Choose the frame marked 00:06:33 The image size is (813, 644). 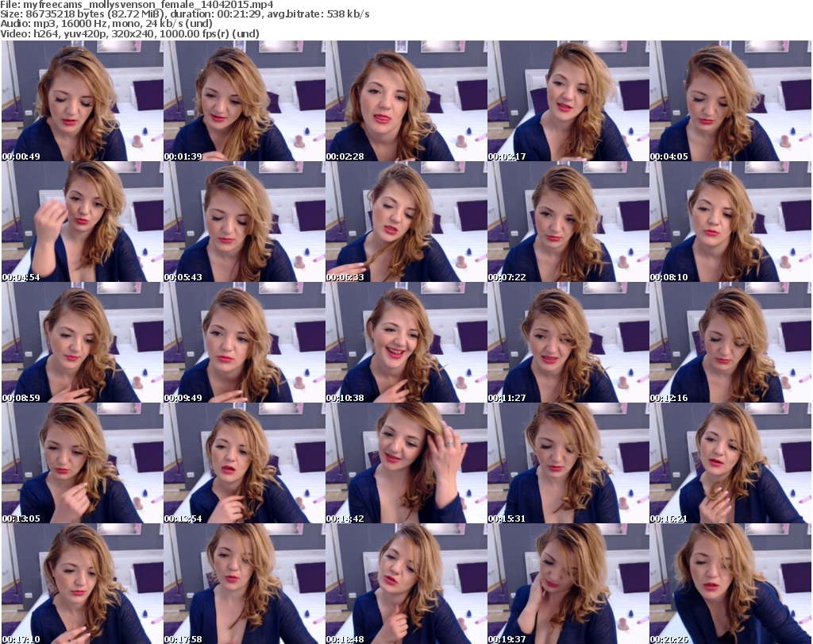coord(406,222)
